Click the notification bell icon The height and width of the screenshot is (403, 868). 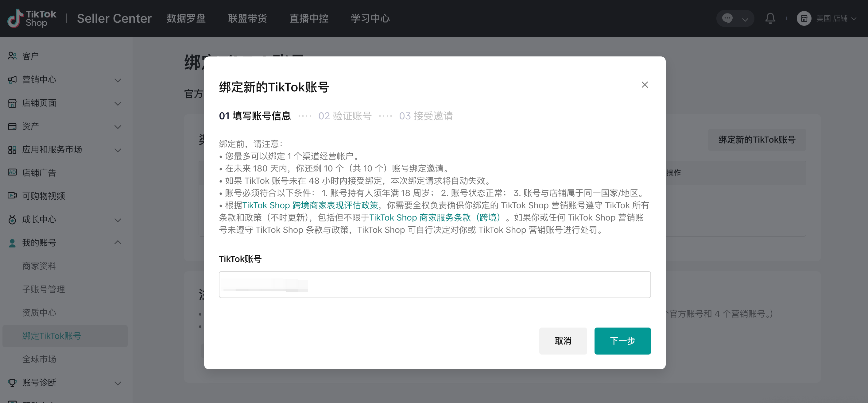(x=770, y=18)
